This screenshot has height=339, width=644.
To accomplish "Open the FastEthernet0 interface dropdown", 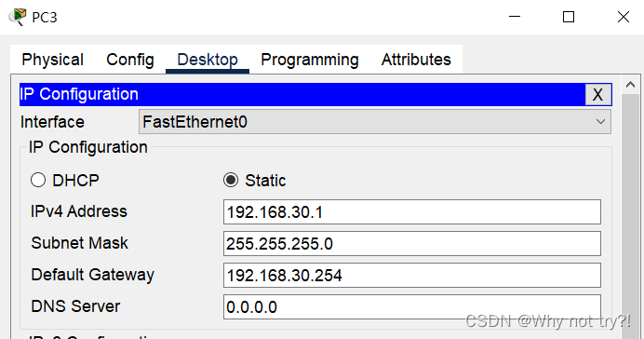I will (x=374, y=122).
